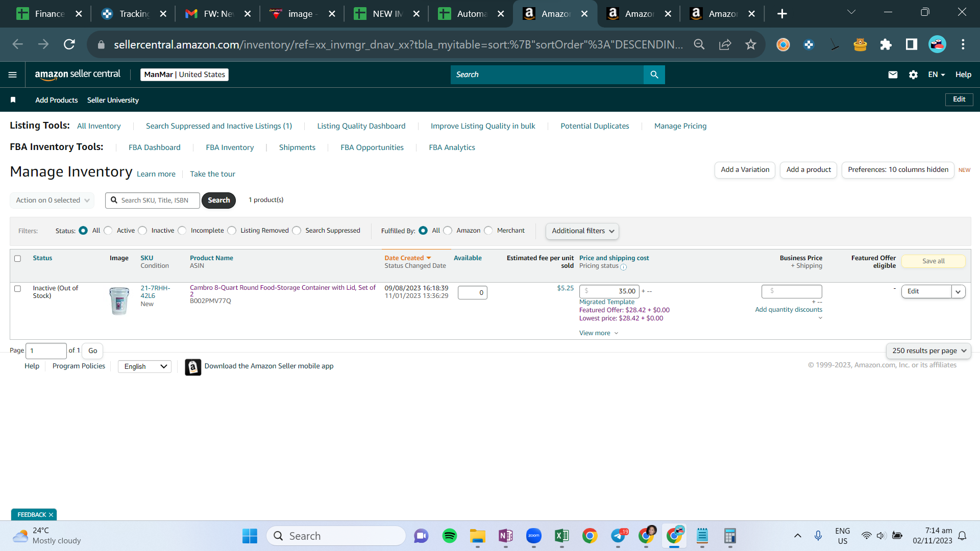Screen dimensions: 980x551
Task: Click the Chrome profile avatar
Action: 937,44
